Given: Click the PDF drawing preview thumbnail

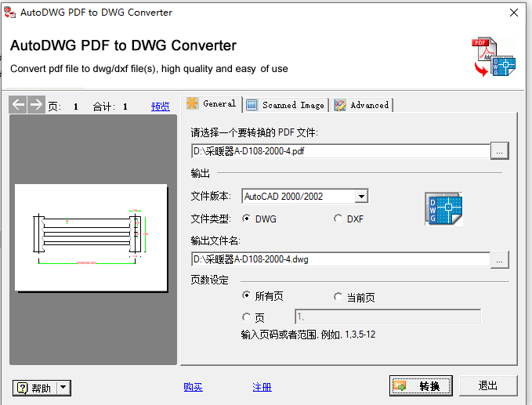Looking at the screenshot, I should (91, 237).
